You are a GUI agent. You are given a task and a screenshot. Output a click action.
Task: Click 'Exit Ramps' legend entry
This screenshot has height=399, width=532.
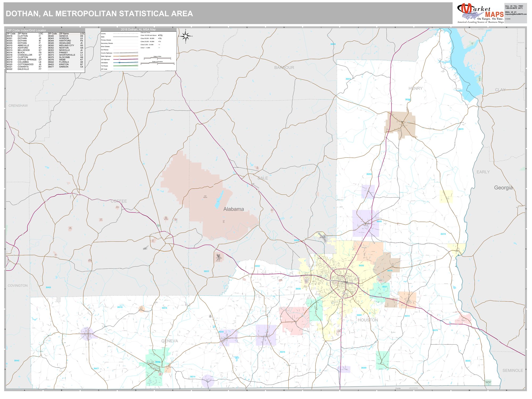tap(105, 50)
